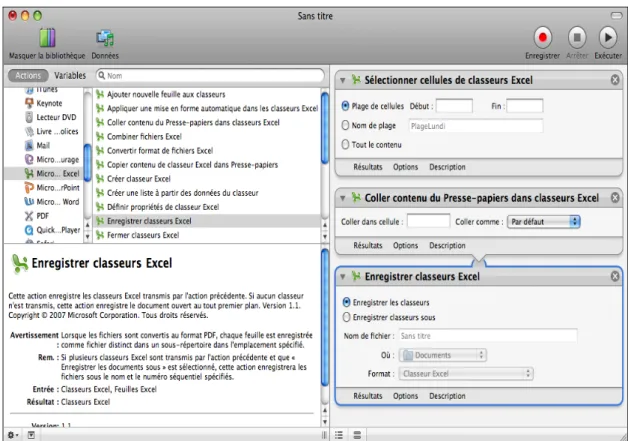Open the Coller comme Par défaut dropdown
628x441 pixels.
pyautogui.click(x=543, y=222)
